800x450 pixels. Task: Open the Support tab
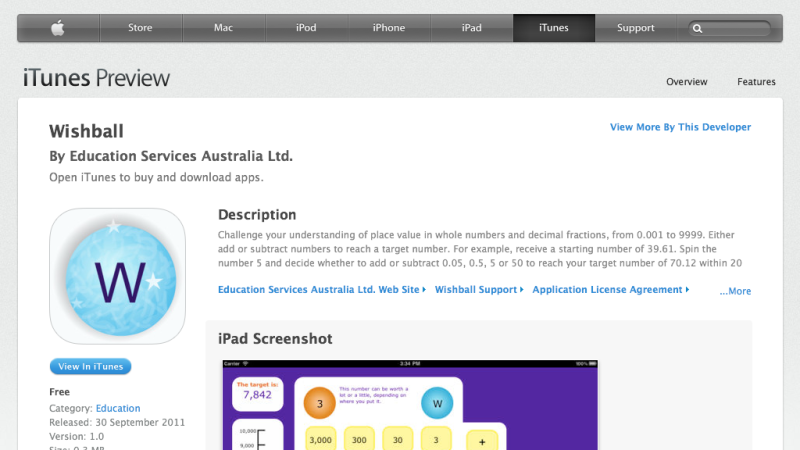click(636, 28)
